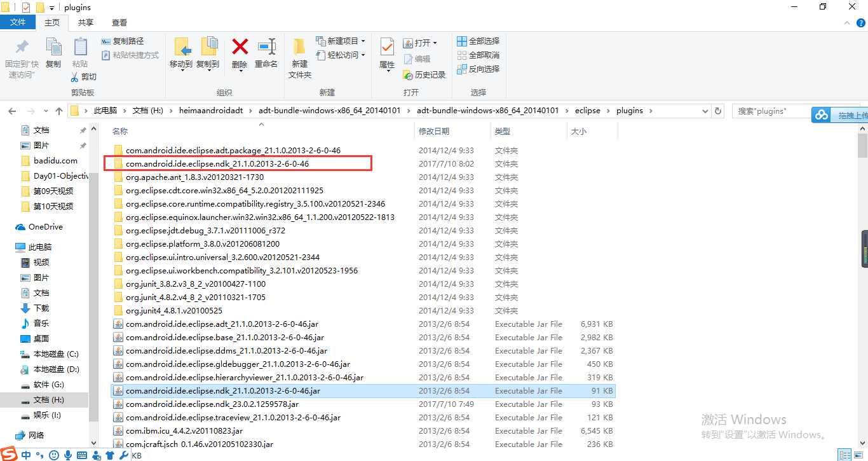Click the Sogou user account icon
The width and height of the screenshot is (868, 461).
pyautogui.click(x=96, y=455)
